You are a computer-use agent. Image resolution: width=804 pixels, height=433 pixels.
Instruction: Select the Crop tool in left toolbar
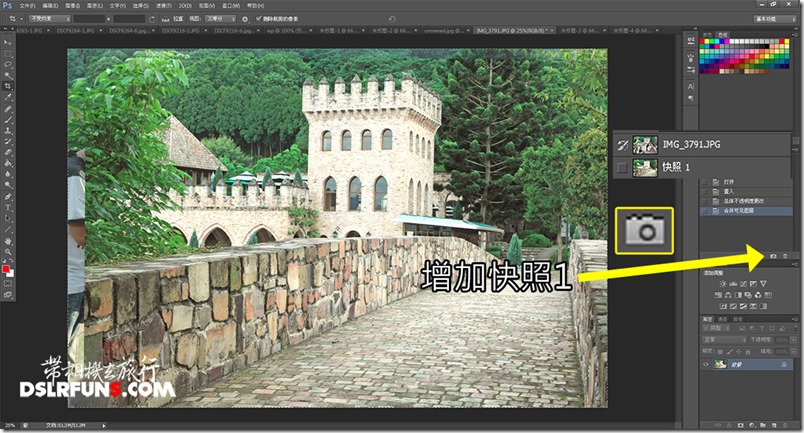pos(8,86)
